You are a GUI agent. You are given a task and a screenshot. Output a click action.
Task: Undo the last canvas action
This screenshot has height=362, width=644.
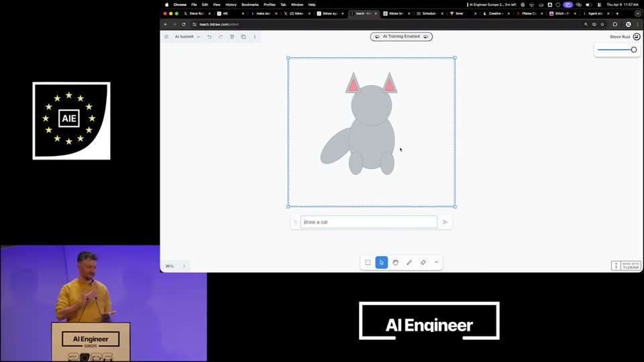coord(209,36)
